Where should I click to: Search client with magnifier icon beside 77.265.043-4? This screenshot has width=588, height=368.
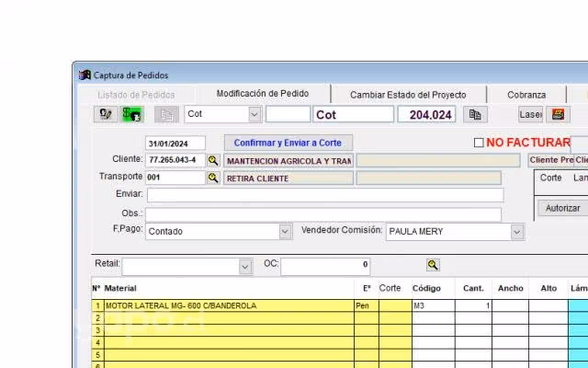click(213, 160)
